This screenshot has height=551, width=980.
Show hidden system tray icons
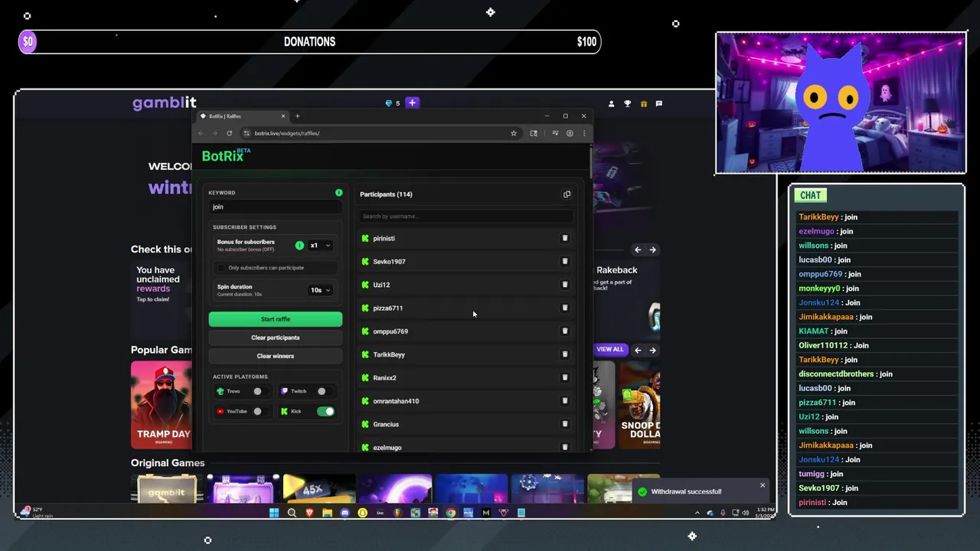(x=697, y=513)
